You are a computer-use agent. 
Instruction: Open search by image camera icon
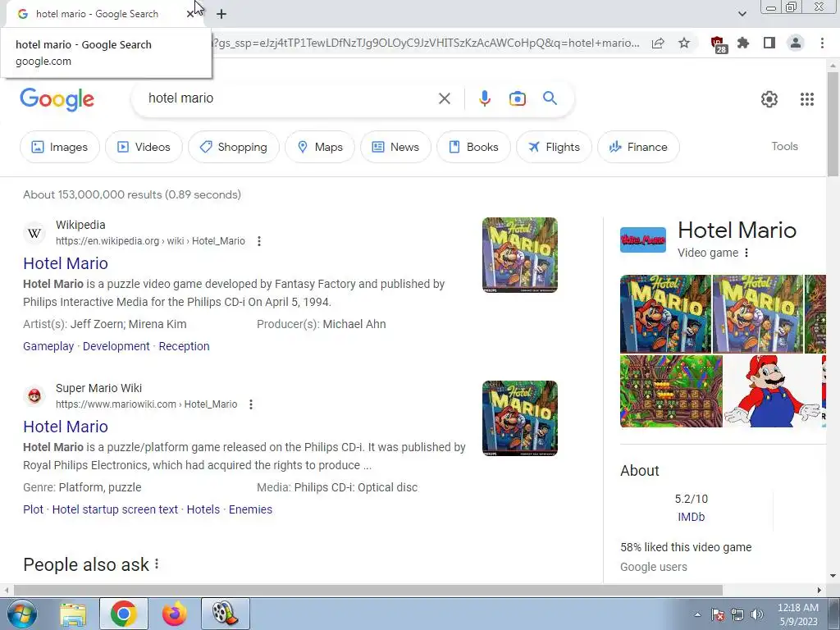pyautogui.click(x=517, y=98)
